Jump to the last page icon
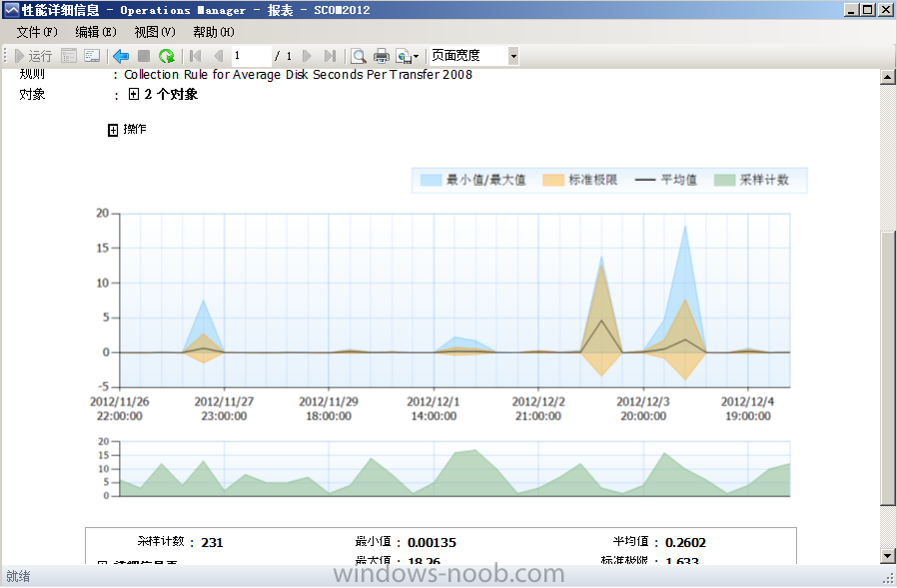Viewport: 897px width, 588px height. (x=330, y=56)
